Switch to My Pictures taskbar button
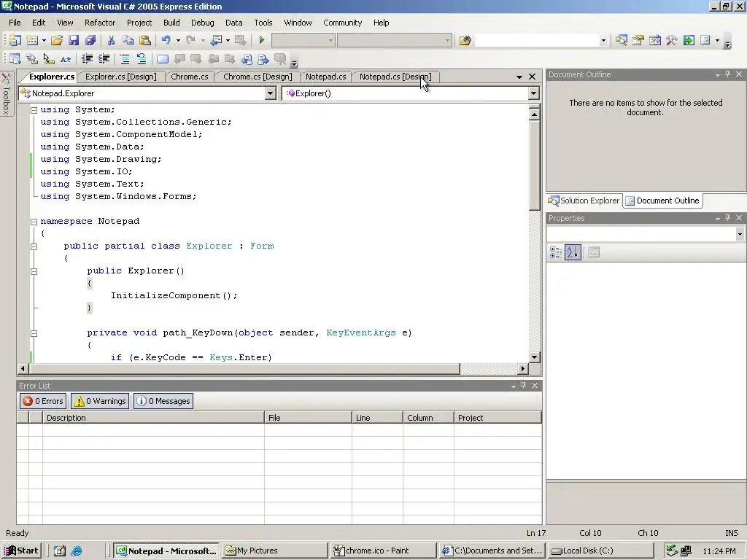747x560 pixels. pyautogui.click(x=274, y=551)
